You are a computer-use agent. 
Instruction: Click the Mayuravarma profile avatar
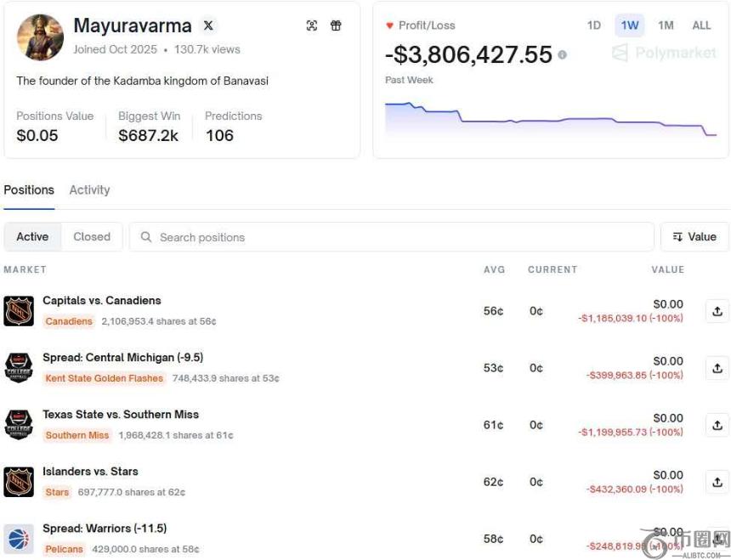[x=40, y=37]
